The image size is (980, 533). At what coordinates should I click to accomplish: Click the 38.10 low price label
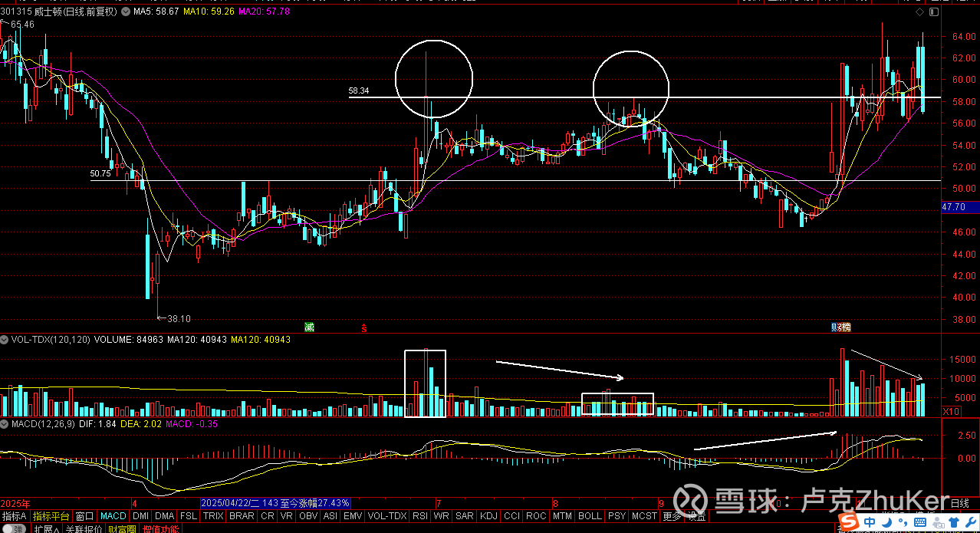click(179, 319)
